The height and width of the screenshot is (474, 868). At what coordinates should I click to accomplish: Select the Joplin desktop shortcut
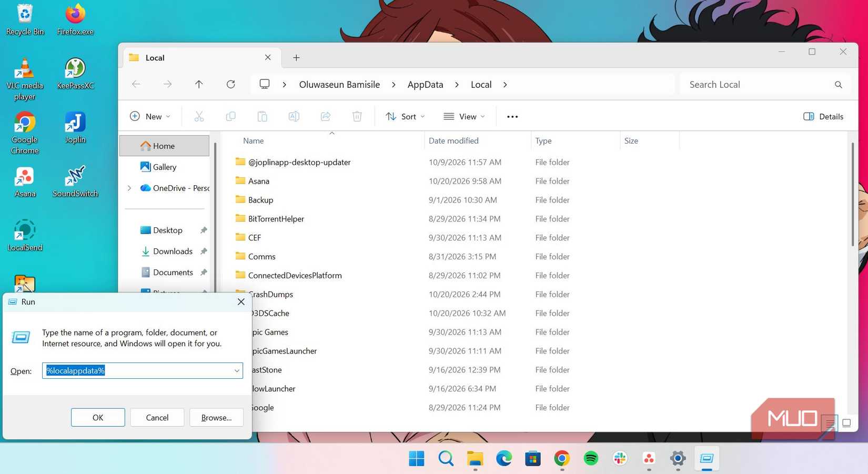(x=75, y=128)
